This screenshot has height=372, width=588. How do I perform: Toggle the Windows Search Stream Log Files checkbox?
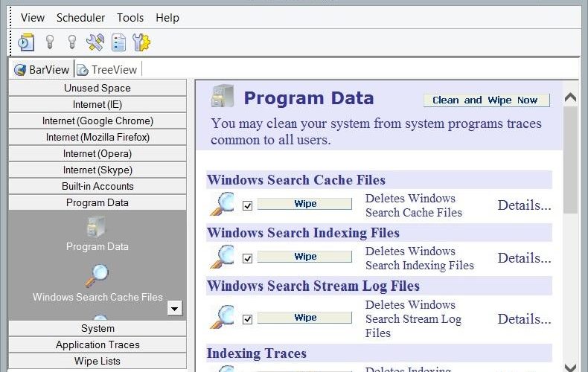[x=248, y=319]
